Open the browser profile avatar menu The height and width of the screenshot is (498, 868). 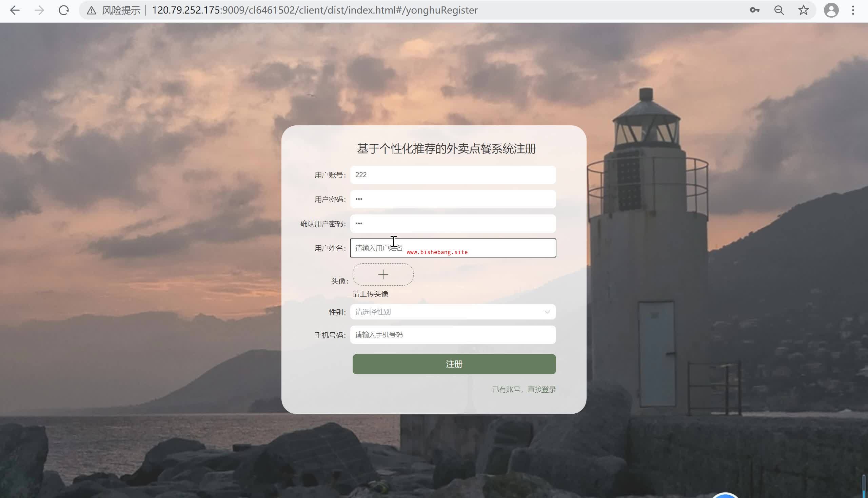[831, 10]
